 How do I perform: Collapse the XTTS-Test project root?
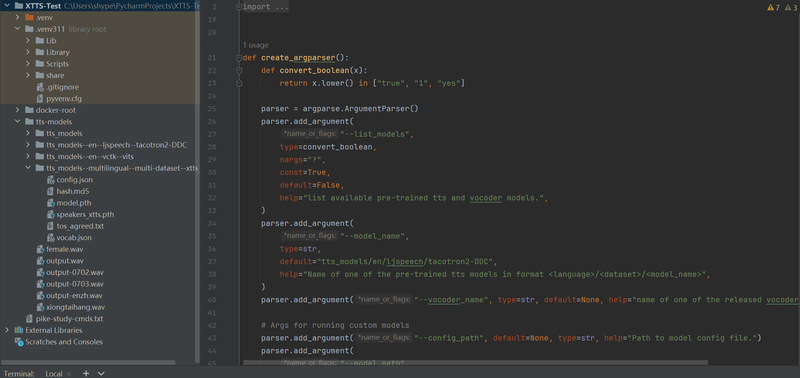pos(7,6)
